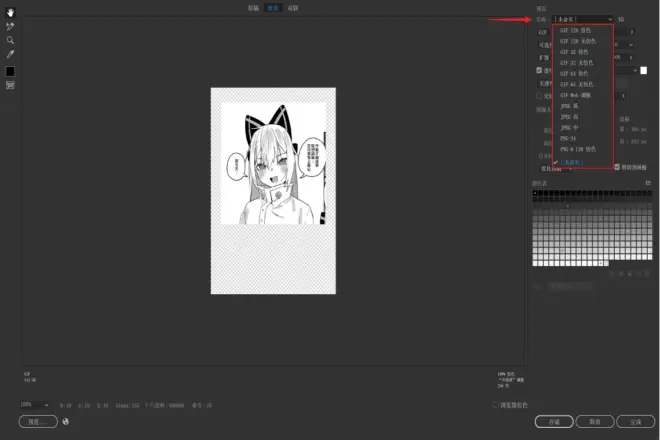Click add eyedropper color icon below color table
The height and width of the screenshot is (440, 660).
pyautogui.click(x=639, y=274)
